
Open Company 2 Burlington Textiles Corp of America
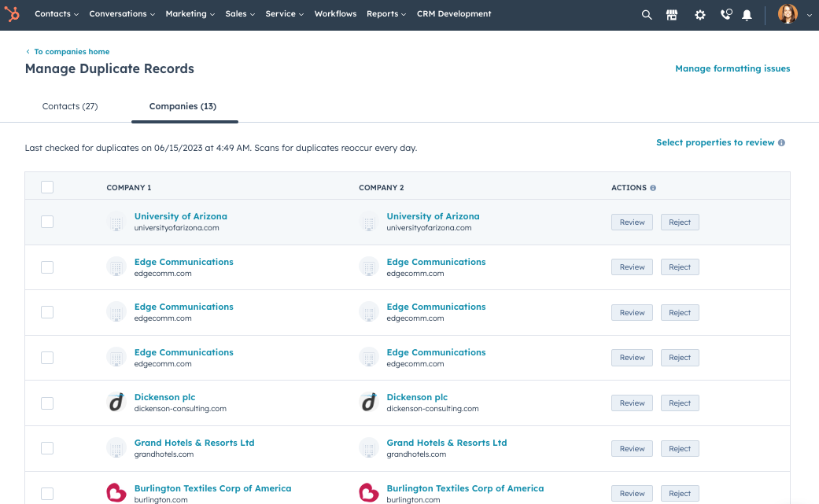(x=465, y=488)
